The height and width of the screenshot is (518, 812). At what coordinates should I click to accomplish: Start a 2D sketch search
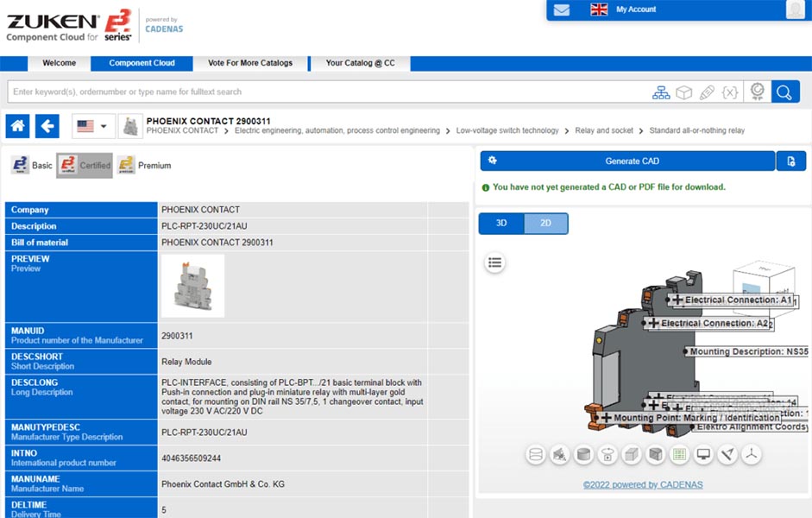[x=706, y=92]
